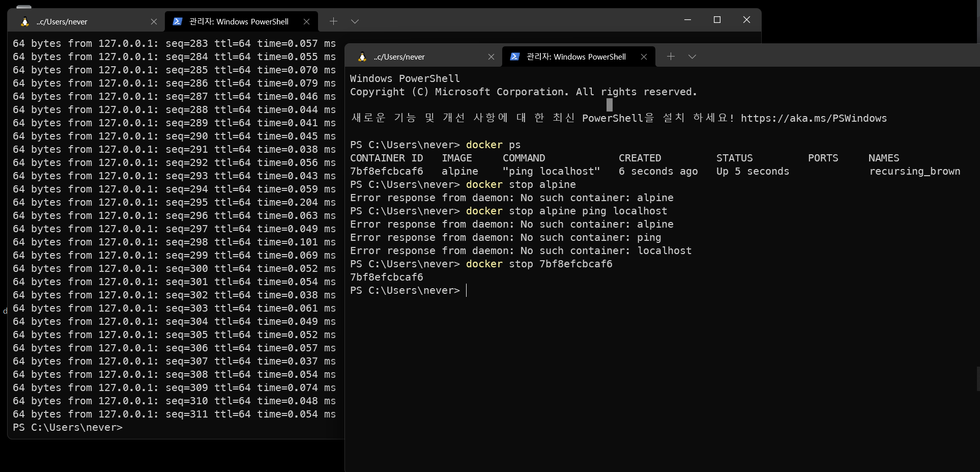Close the PowerShell tab in front window
Viewport: 980px width, 472px height.
click(644, 57)
